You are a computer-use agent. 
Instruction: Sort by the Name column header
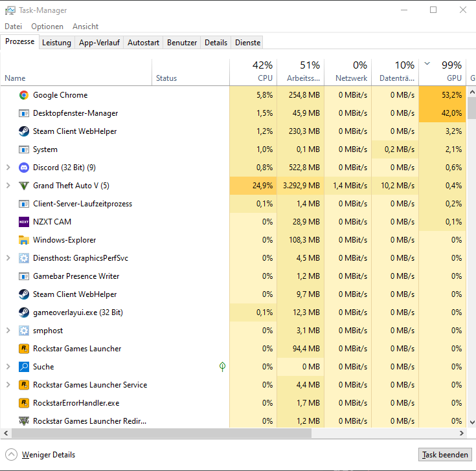(76, 72)
